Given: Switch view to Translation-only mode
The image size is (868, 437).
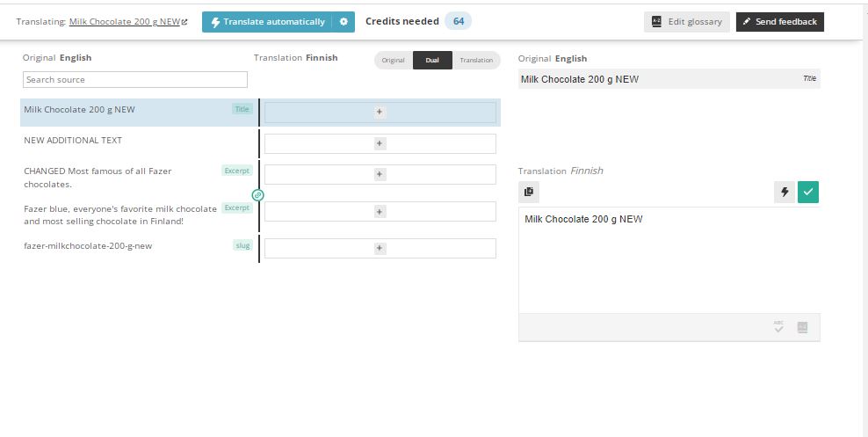Looking at the screenshot, I should click(x=476, y=60).
